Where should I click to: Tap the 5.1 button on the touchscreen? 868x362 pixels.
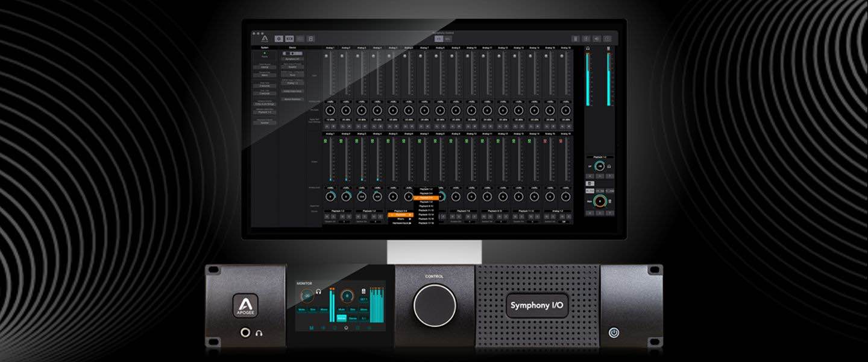(363, 319)
